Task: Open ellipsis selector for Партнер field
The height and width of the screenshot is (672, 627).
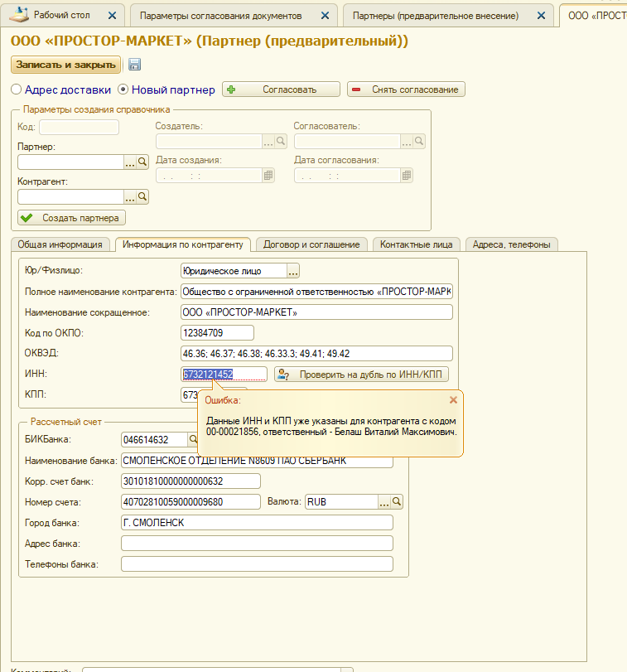Action: coord(130,162)
